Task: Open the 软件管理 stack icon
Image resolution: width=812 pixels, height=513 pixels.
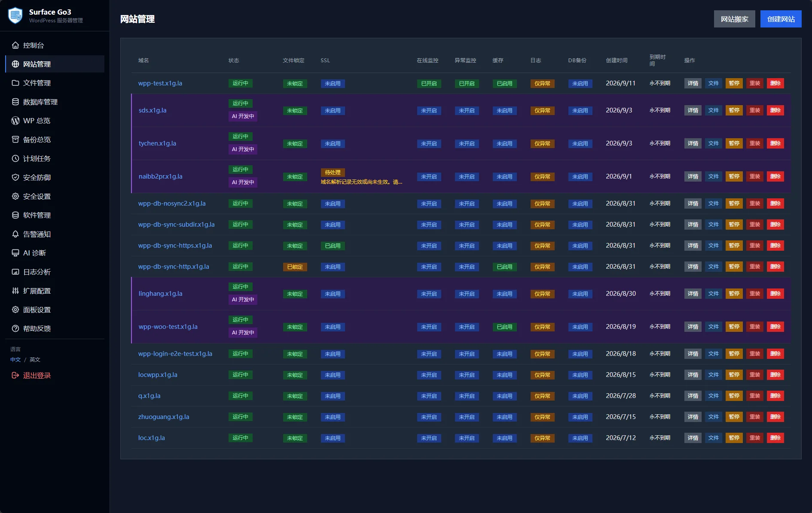Action: coord(15,215)
